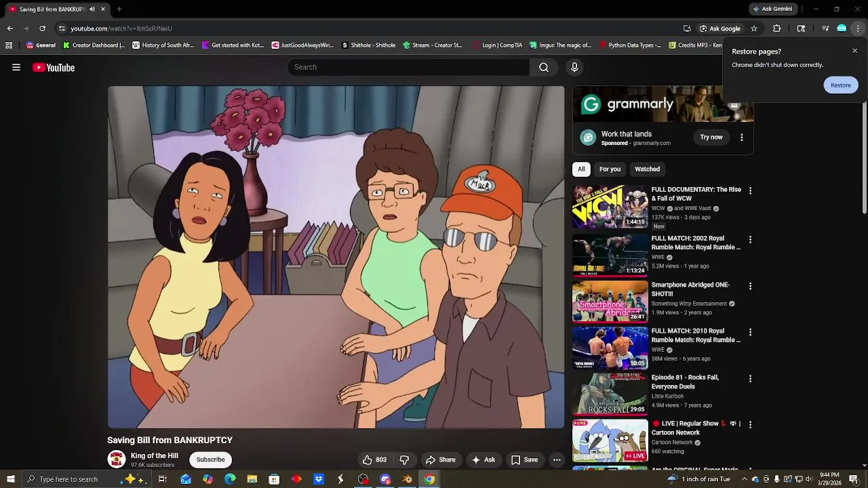Viewport: 868px width, 488px height.
Task: Like the video with thumbs up
Action: click(x=374, y=460)
